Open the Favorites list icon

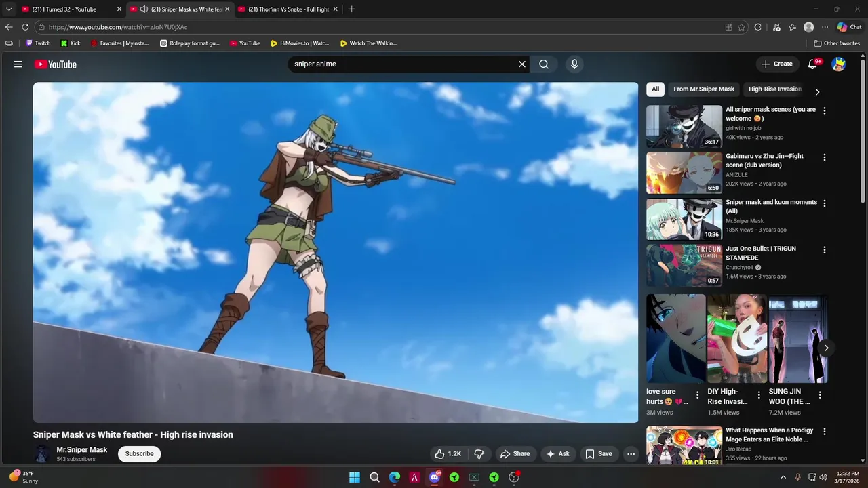point(792,27)
